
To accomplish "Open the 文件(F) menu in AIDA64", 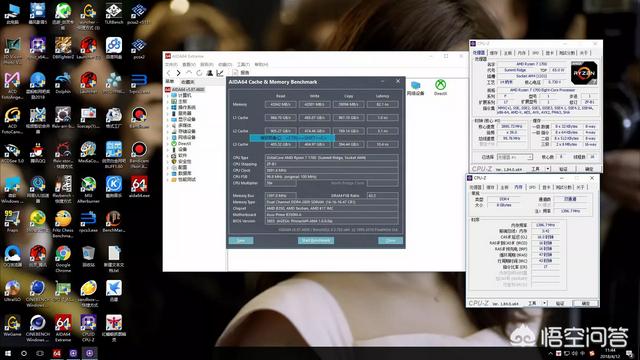I will pyautogui.click(x=171, y=64).
